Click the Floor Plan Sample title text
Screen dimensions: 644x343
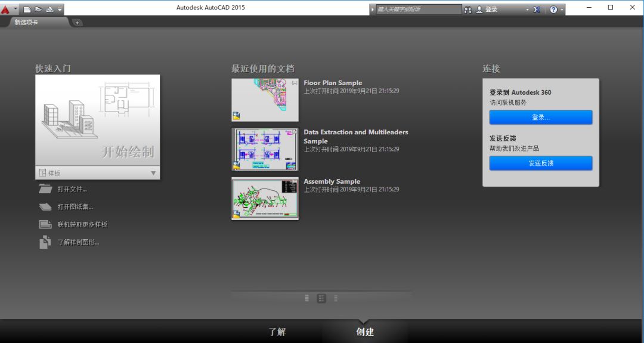(x=333, y=82)
